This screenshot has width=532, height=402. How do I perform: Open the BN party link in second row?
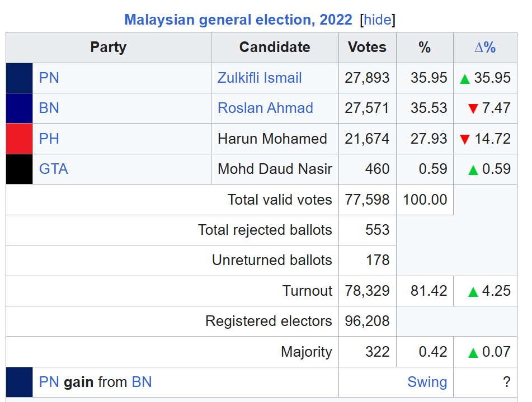click(x=49, y=108)
